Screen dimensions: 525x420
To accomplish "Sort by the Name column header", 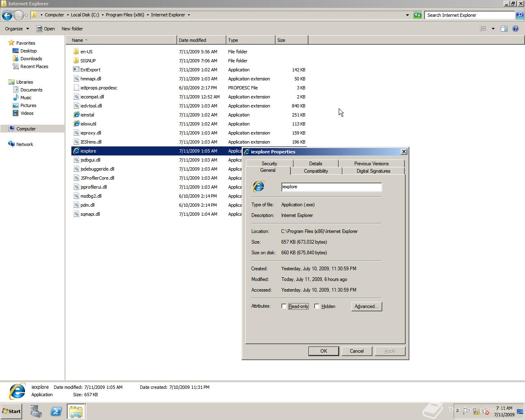I will click(x=121, y=40).
